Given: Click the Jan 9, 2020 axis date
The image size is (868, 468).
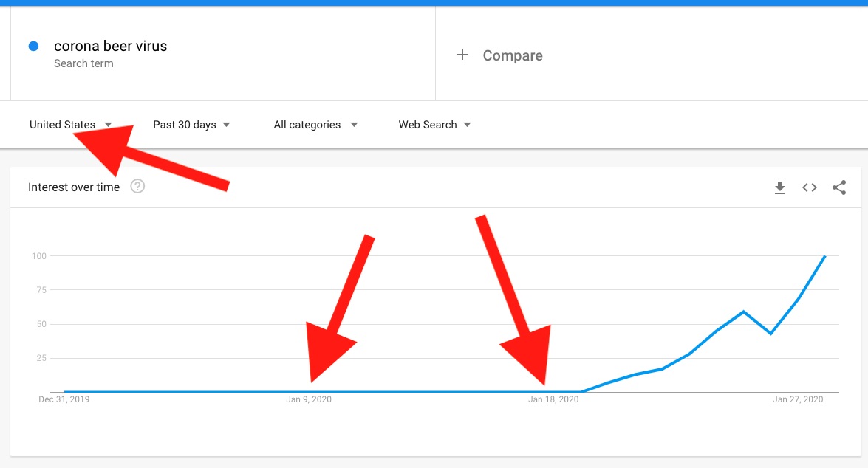Looking at the screenshot, I should 308,399.
